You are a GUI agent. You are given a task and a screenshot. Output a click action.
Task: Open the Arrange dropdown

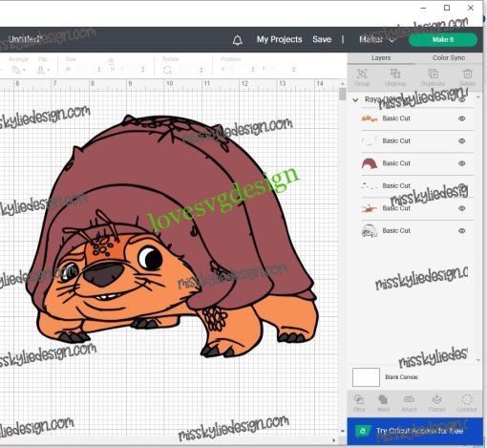[18, 70]
